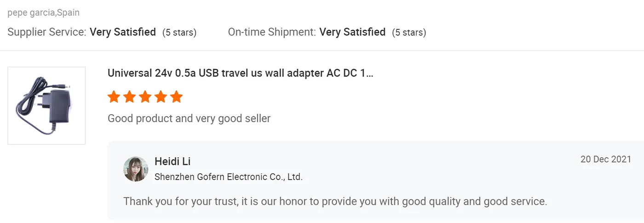
Task: Click the Supplier Service label
Action: point(47,32)
